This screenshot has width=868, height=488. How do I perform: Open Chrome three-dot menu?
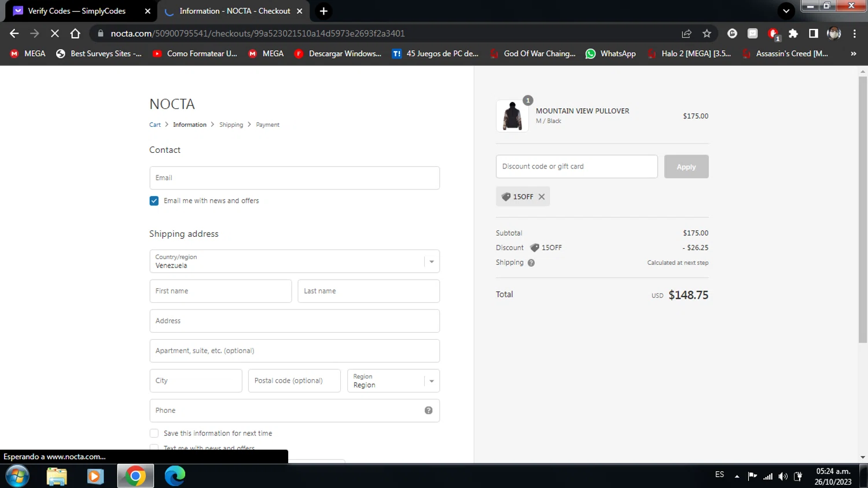854,34
